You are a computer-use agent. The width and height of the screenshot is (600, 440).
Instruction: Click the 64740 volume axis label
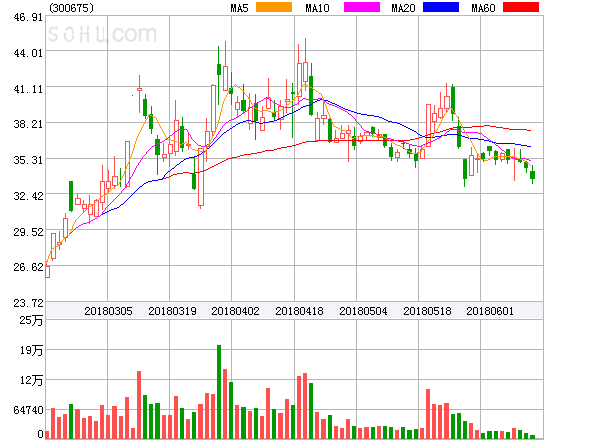28,410
